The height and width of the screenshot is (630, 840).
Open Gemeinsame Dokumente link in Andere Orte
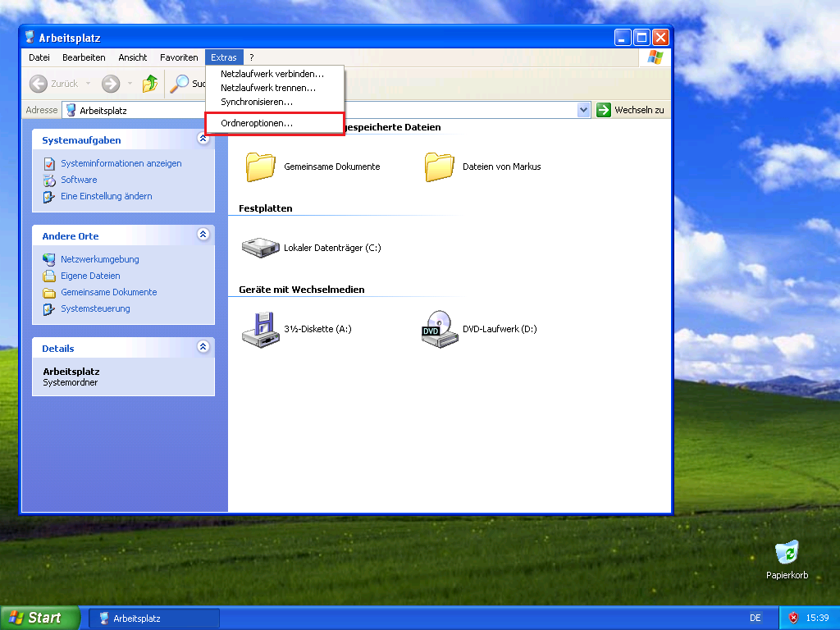[109, 292]
